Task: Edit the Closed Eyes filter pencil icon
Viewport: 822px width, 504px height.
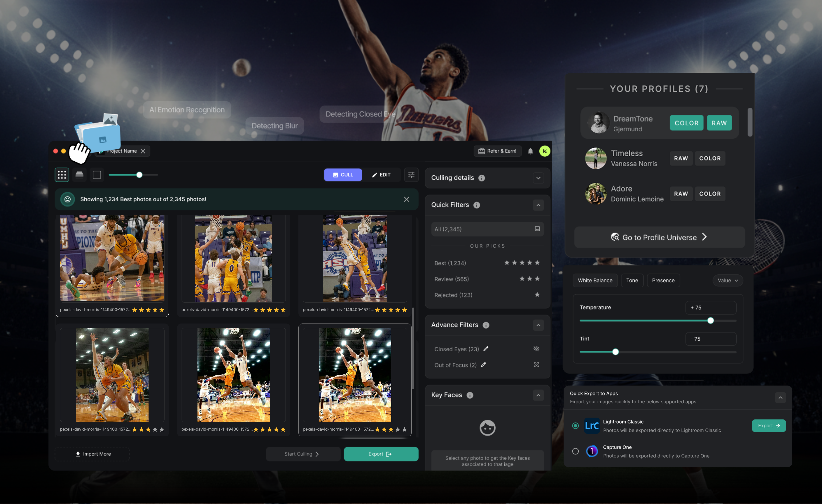Action: 486,349
